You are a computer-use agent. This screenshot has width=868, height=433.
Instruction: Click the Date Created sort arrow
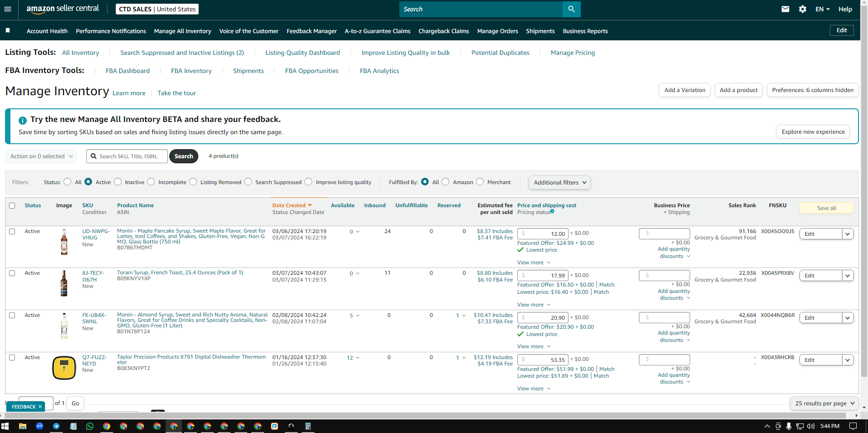pos(310,205)
